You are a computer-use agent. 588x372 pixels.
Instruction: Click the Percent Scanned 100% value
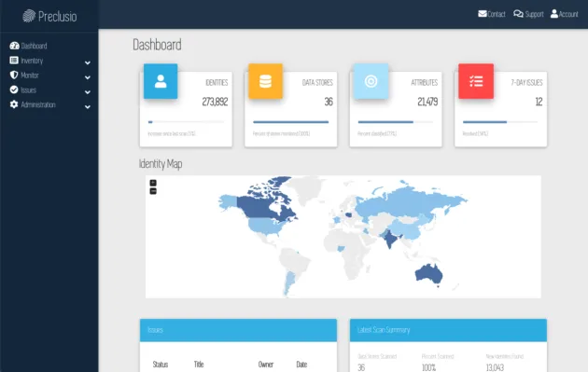[428, 367]
